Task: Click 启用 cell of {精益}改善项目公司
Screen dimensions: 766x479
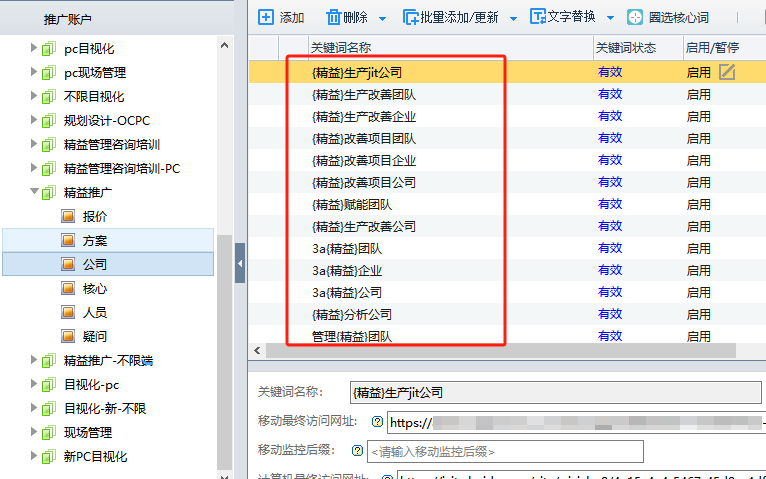Action: [x=699, y=182]
